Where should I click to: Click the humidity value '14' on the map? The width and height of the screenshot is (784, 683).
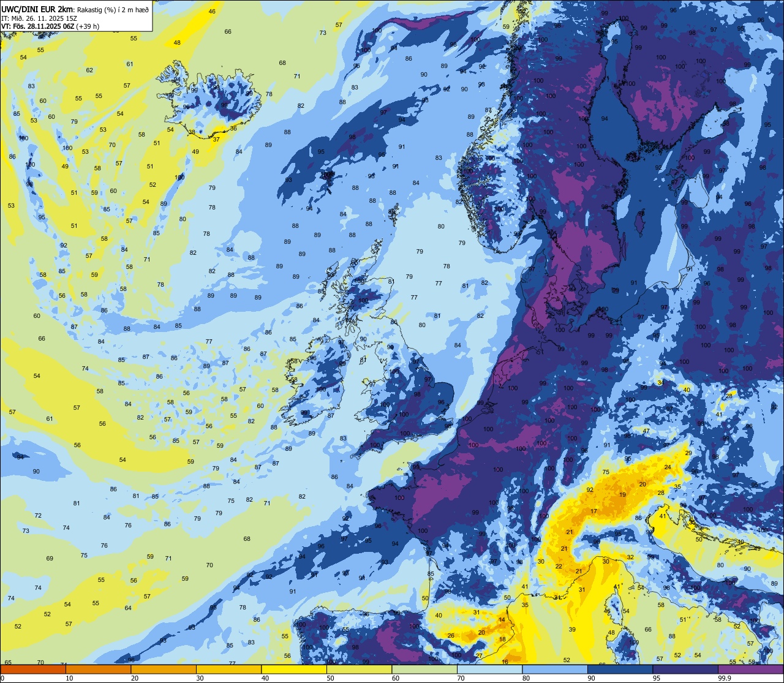(x=502, y=620)
